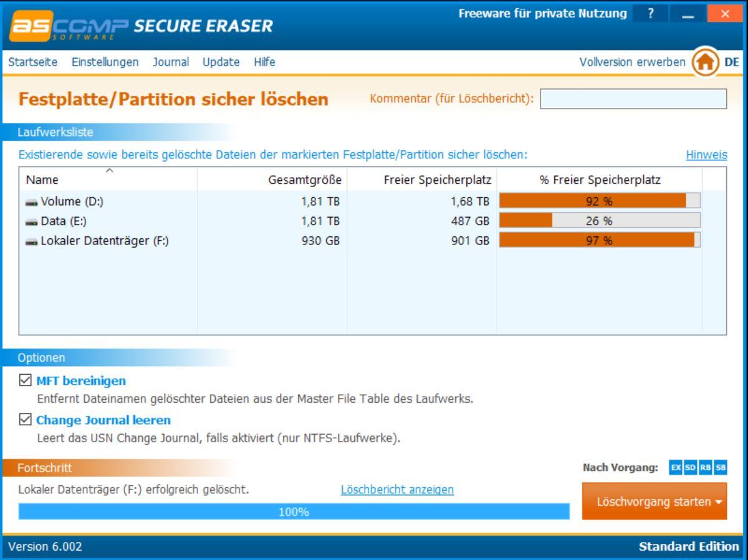Image resolution: width=748 pixels, height=560 pixels.
Task: Click drive icon of Volume (D:)
Action: [31, 201]
